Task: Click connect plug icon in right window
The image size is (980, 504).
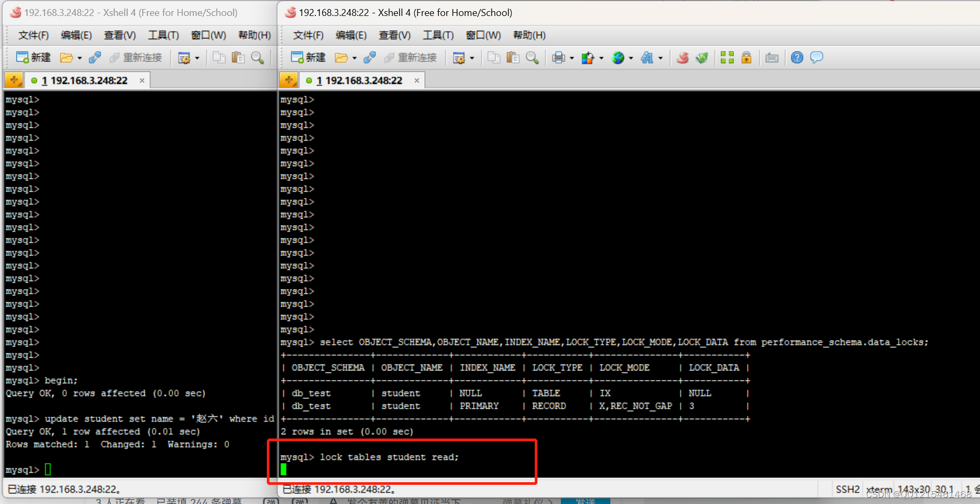Action: tap(370, 57)
